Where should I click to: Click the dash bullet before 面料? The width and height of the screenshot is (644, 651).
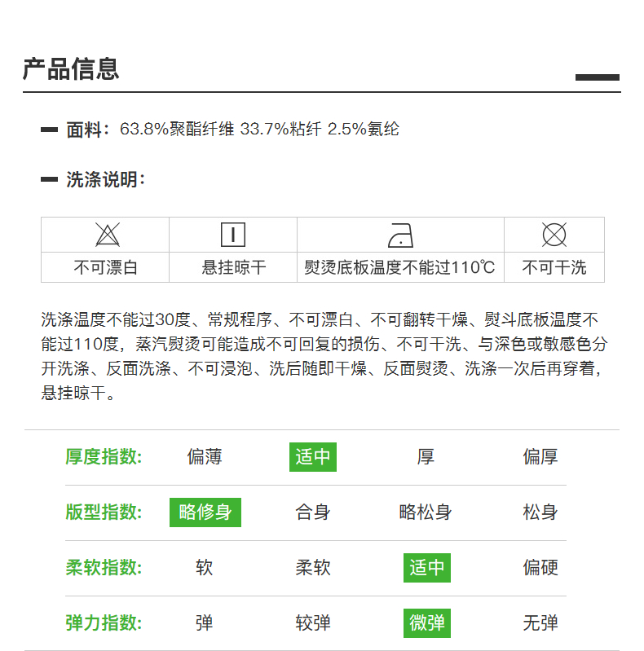coord(50,130)
